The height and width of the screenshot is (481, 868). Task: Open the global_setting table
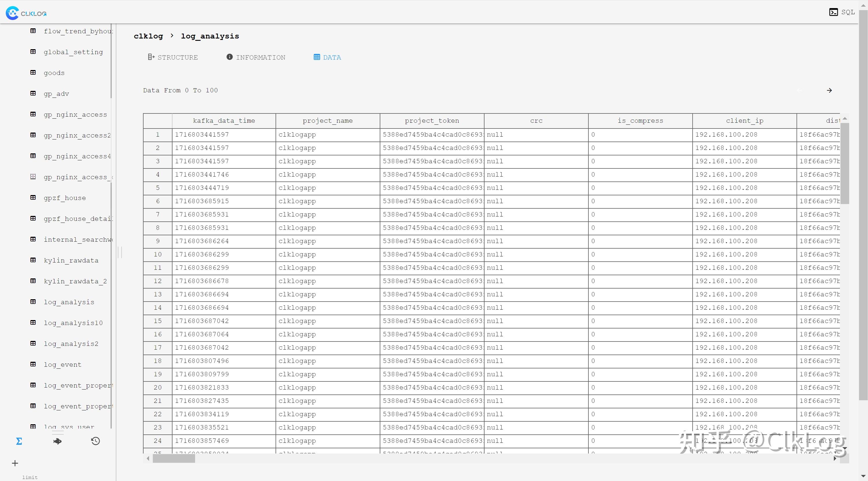[x=73, y=52]
